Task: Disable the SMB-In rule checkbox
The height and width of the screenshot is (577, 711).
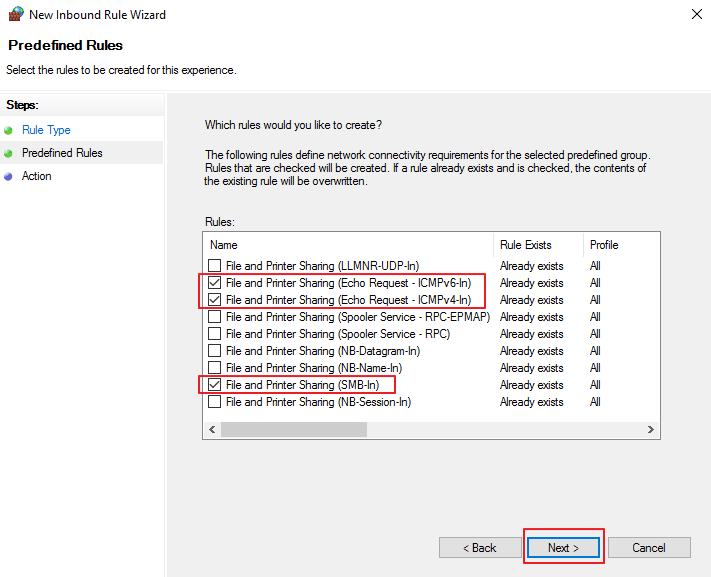Action: click(215, 385)
